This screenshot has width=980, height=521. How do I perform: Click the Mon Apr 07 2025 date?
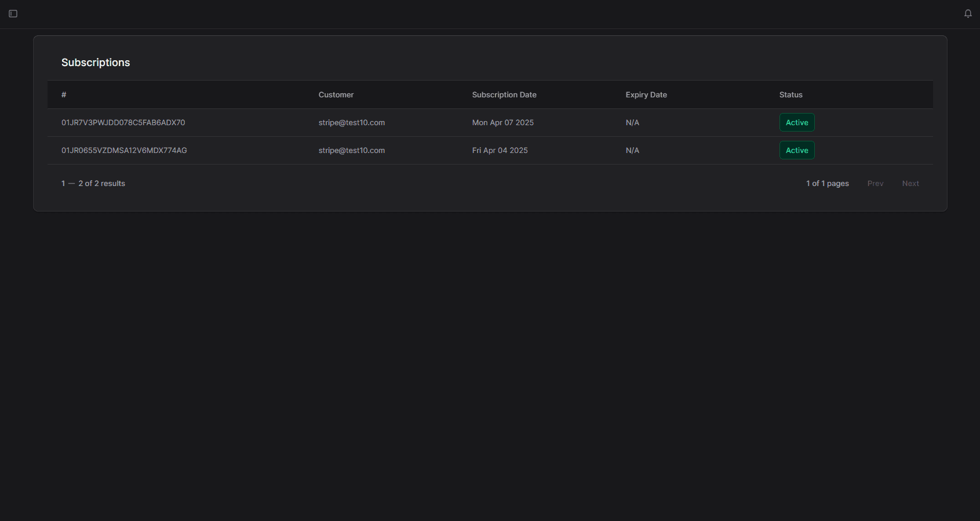click(x=502, y=123)
